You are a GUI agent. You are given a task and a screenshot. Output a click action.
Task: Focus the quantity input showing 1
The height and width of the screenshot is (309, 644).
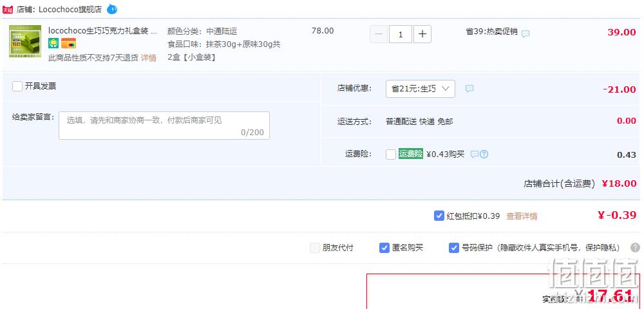tap(401, 35)
